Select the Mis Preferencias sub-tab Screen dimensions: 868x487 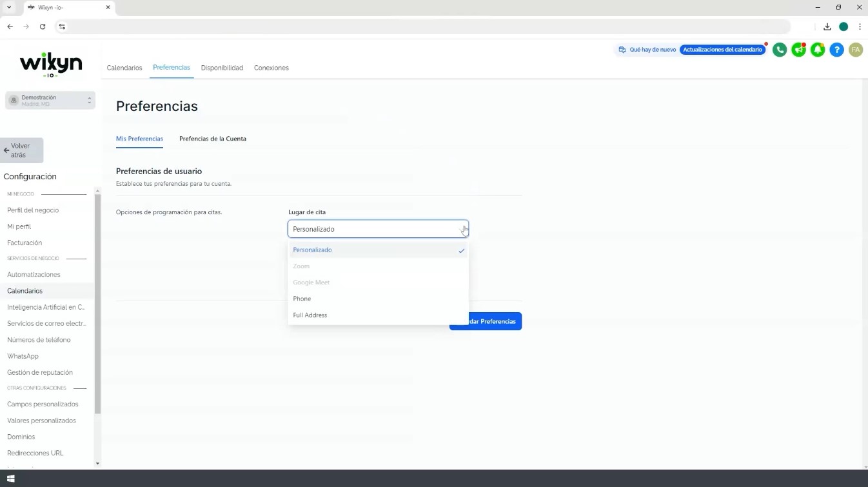pos(139,139)
